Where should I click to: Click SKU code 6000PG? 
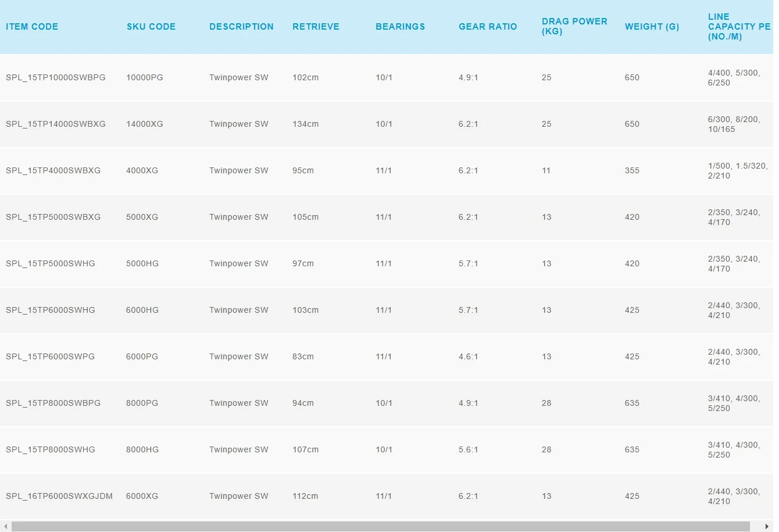pyautogui.click(x=142, y=356)
